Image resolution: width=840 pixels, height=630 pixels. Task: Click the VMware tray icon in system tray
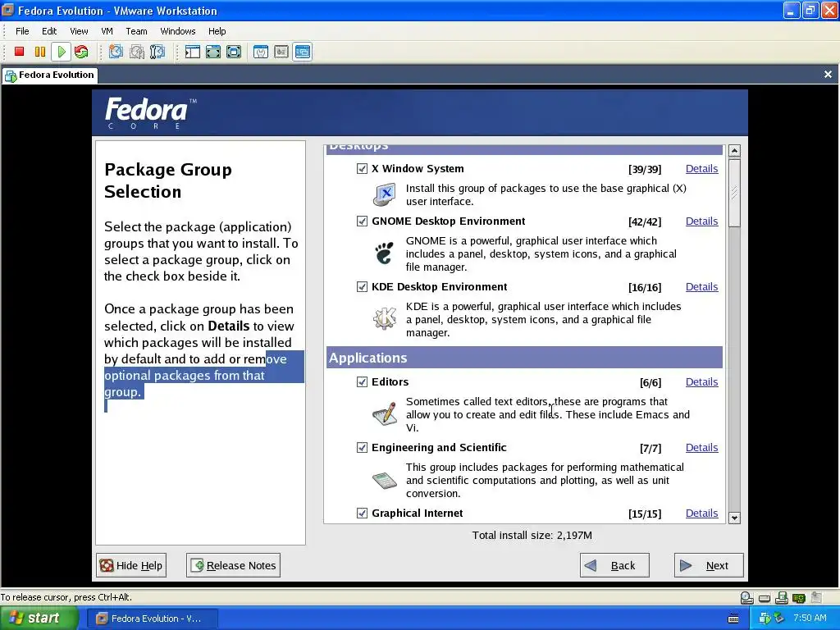pos(765,619)
